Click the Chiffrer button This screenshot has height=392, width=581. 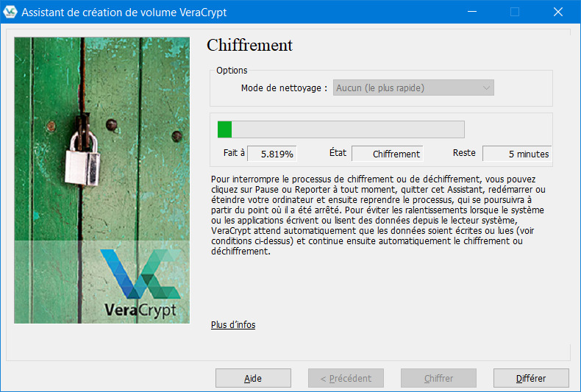tap(438, 378)
